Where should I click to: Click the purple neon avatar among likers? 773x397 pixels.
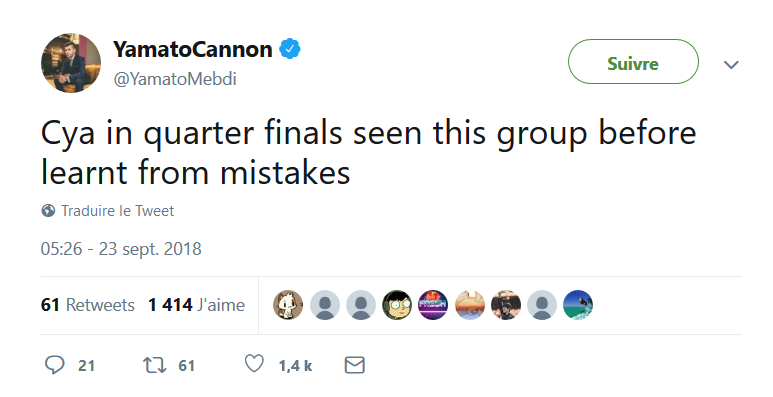[x=433, y=305]
